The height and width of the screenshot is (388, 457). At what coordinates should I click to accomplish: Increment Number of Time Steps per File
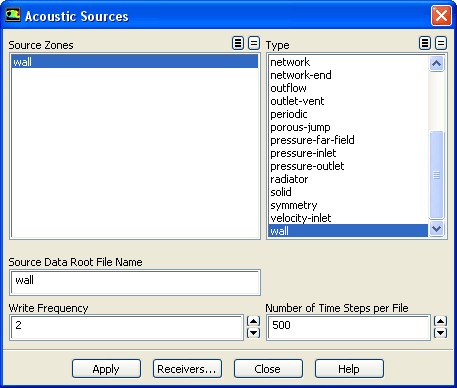click(x=440, y=321)
